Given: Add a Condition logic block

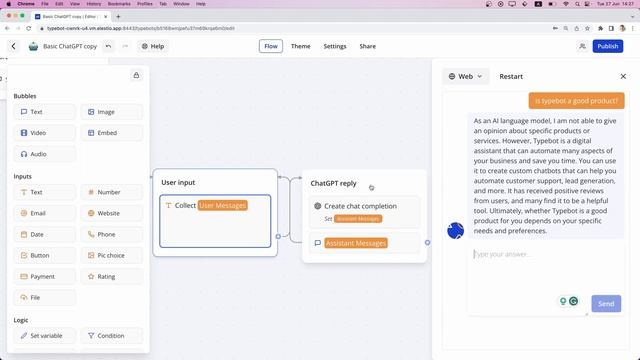Looking at the screenshot, I should coord(111,336).
